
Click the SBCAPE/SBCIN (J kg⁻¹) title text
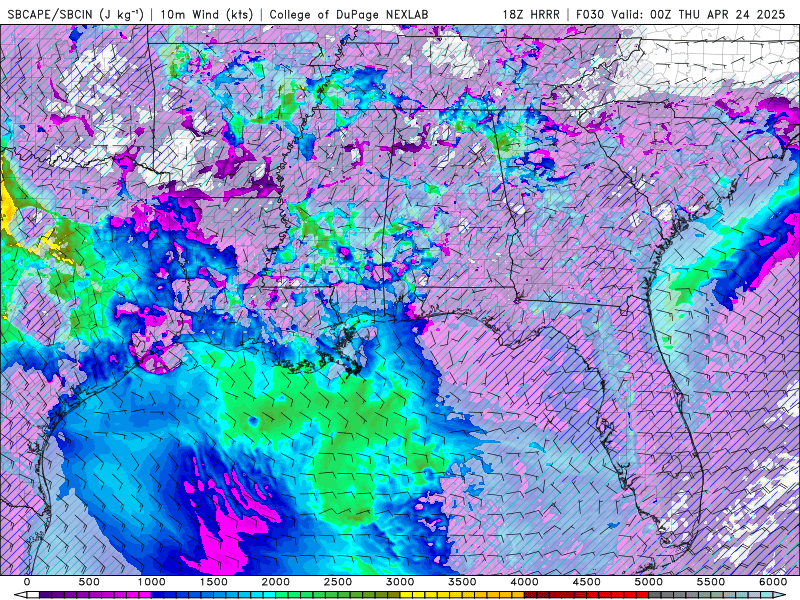76,14
